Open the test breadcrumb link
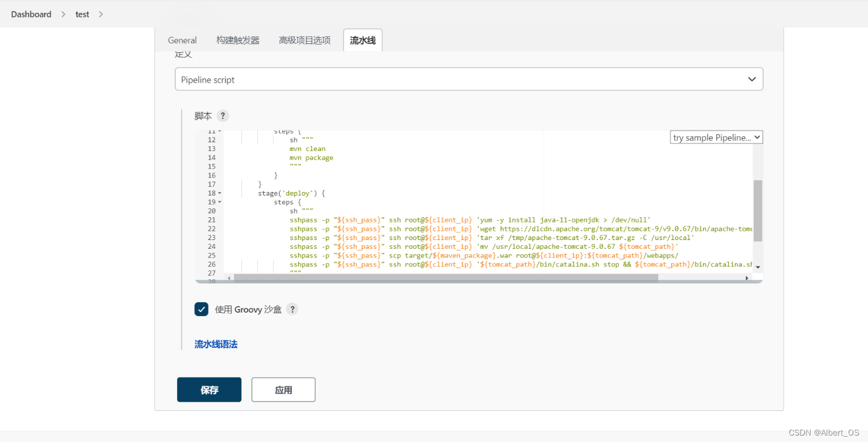The image size is (868, 442). click(82, 14)
